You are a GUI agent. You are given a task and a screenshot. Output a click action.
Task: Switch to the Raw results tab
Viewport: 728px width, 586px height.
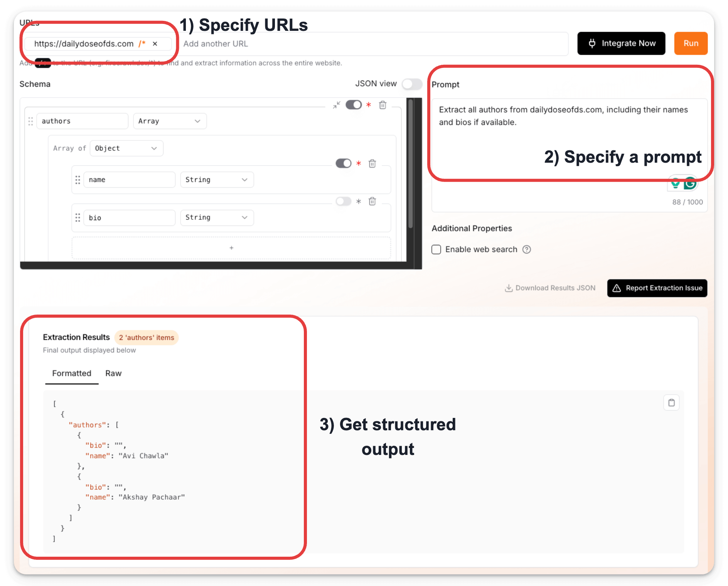click(113, 373)
